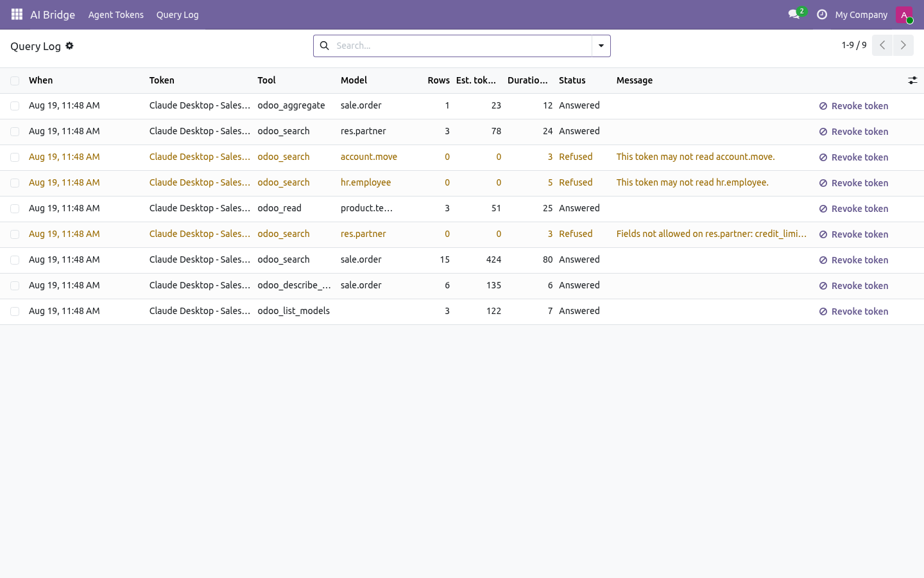The height and width of the screenshot is (578, 924).
Task: Check the refused res.partner row checkbox
Action: coord(15,234)
